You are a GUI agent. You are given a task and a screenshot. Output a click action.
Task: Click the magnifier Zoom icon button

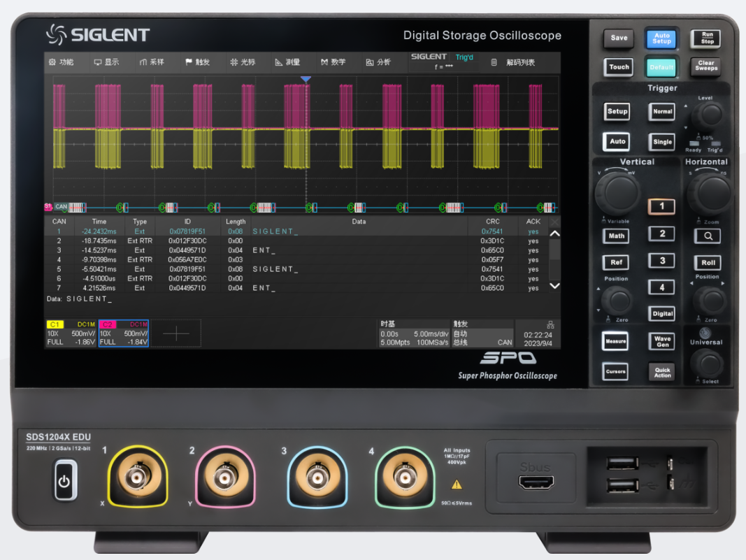(x=708, y=236)
